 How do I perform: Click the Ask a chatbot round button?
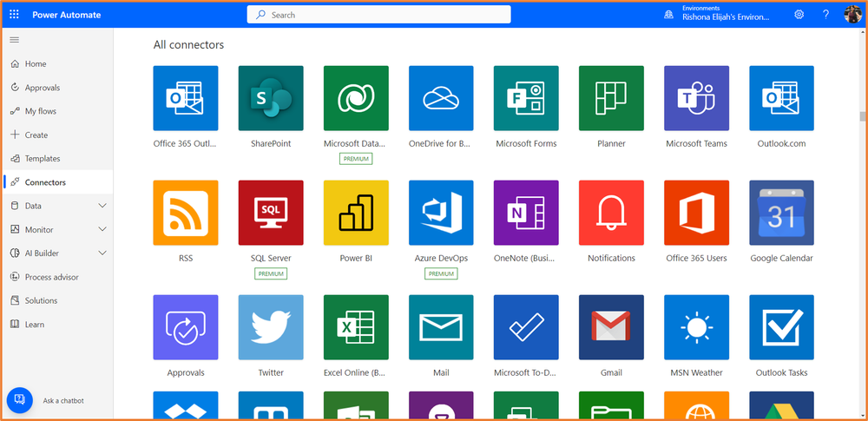pyautogui.click(x=20, y=400)
